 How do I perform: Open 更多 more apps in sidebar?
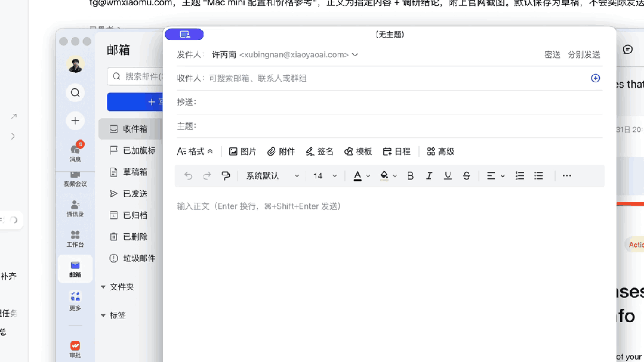pos(75,301)
